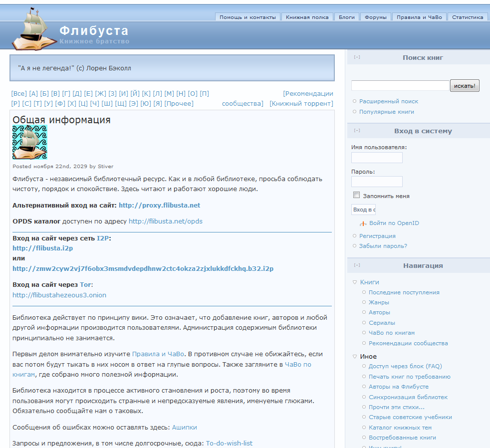Collapse the Навигация block

(357, 265)
